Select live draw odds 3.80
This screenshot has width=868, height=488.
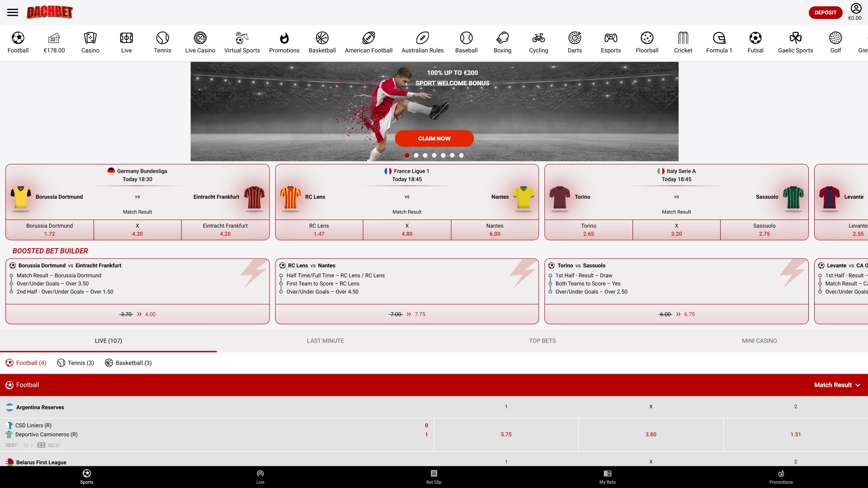coord(651,434)
